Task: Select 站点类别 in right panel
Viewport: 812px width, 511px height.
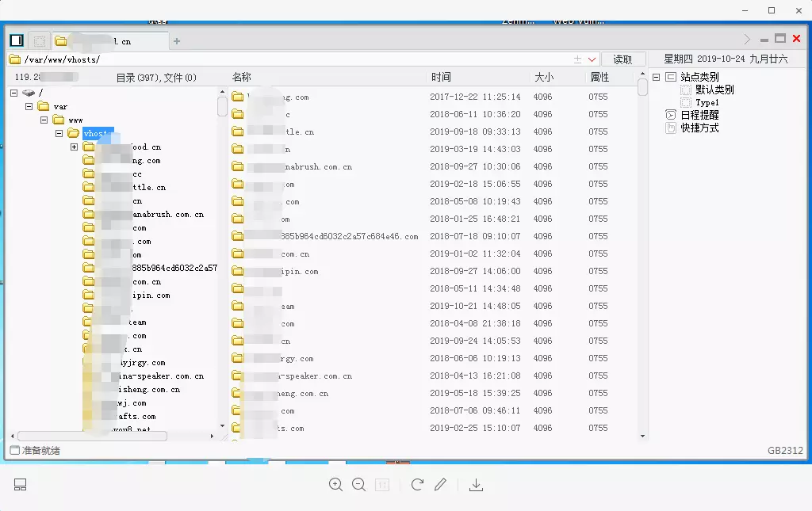Action: point(699,77)
